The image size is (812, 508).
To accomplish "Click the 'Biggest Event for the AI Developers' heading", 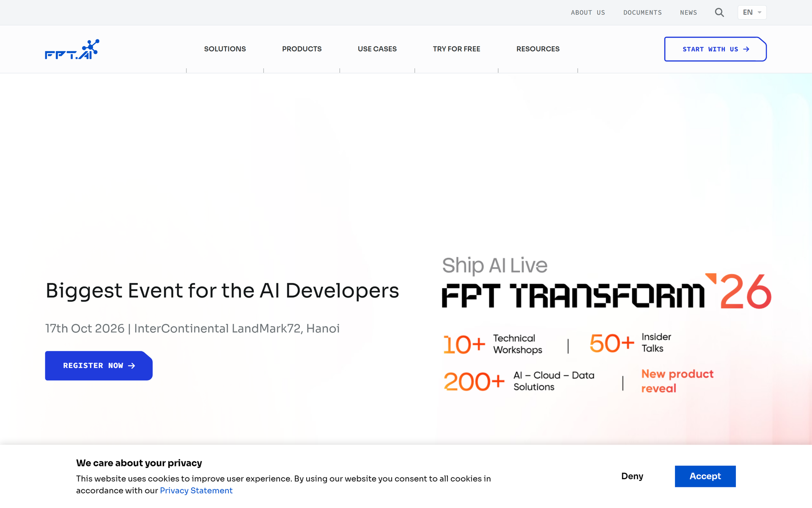I will click(x=222, y=291).
